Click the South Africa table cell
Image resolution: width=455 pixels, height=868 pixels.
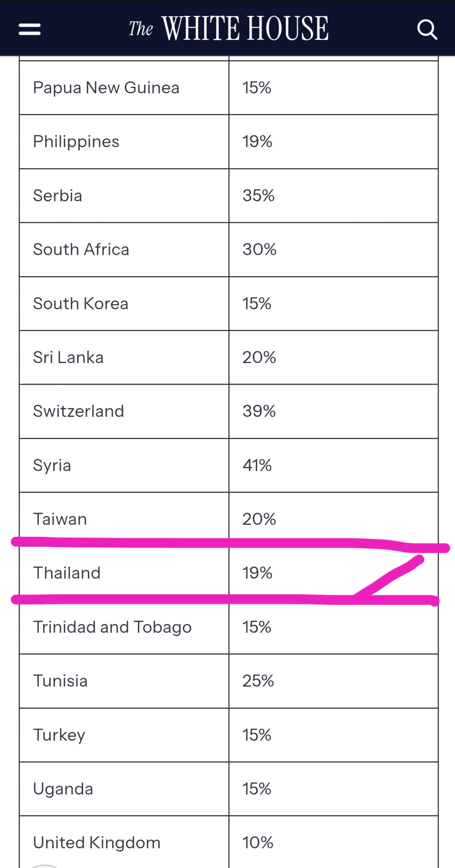81,249
